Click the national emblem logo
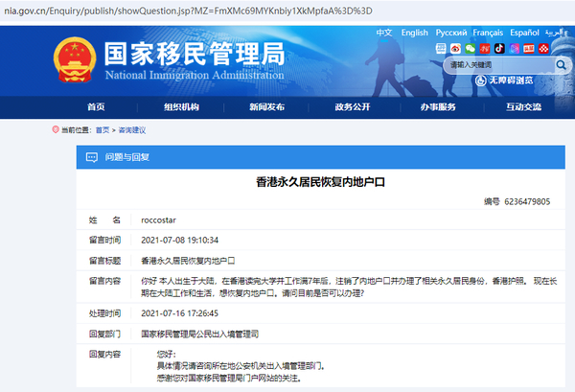 pos(75,59)
